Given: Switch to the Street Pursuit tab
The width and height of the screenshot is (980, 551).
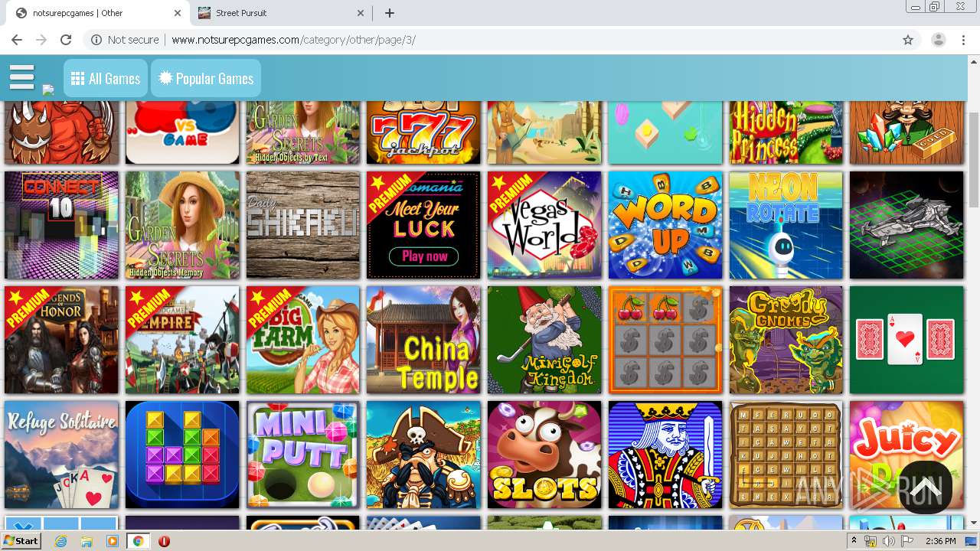Looking at the screenshot, I should pos(279,13).
